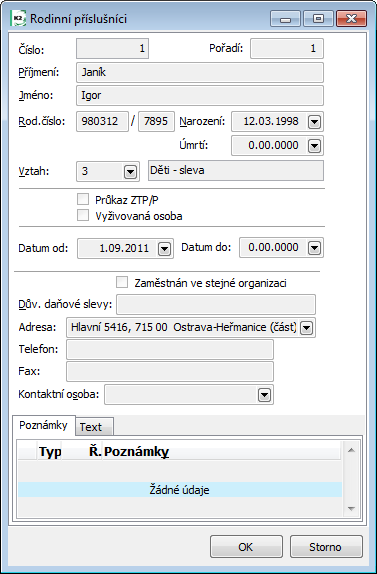Click the K2 application icon in title bar

pyautogui.click(x=18, y=18)
